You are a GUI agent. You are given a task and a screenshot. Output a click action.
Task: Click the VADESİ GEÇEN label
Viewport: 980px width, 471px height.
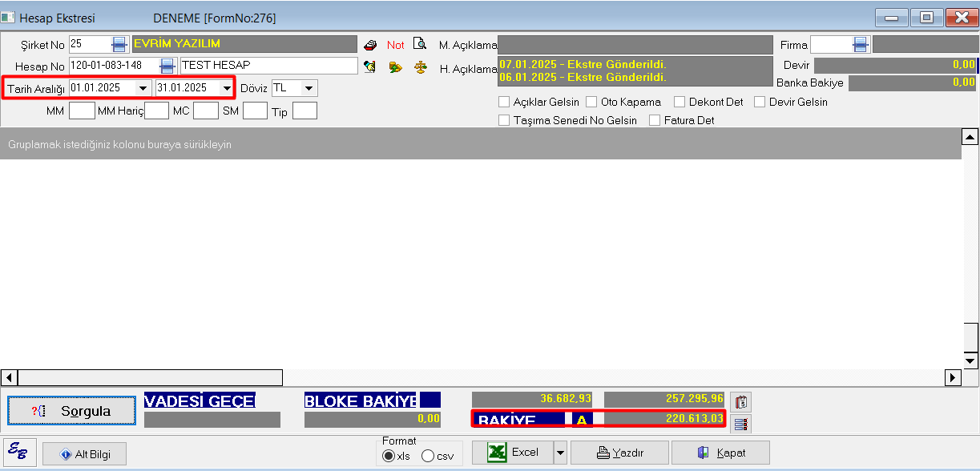pos(200,401)
